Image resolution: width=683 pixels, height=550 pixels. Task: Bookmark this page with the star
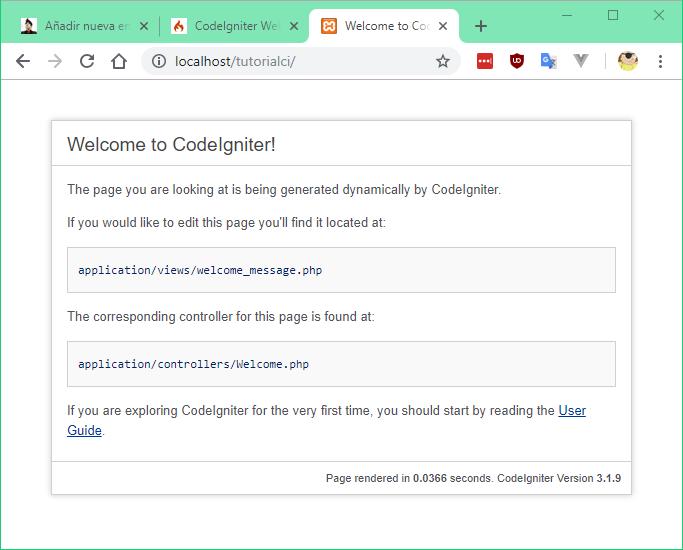443,61
